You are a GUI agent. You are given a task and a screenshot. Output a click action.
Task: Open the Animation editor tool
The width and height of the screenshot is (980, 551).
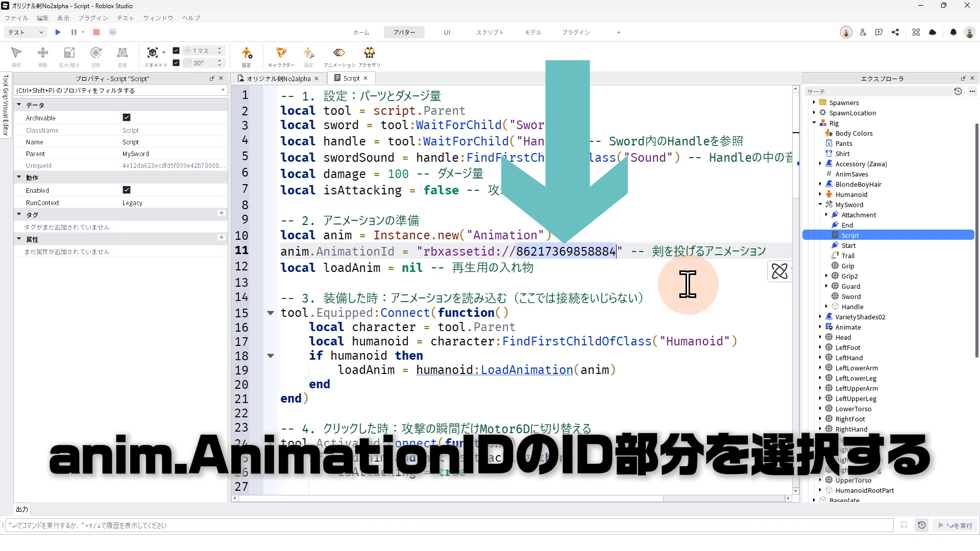coord(339,53)
